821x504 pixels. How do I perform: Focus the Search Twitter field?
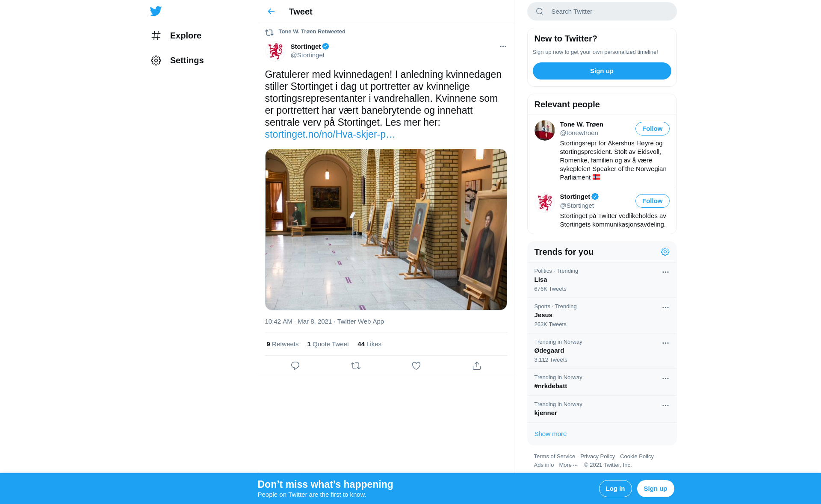click(x=602, y=12)
